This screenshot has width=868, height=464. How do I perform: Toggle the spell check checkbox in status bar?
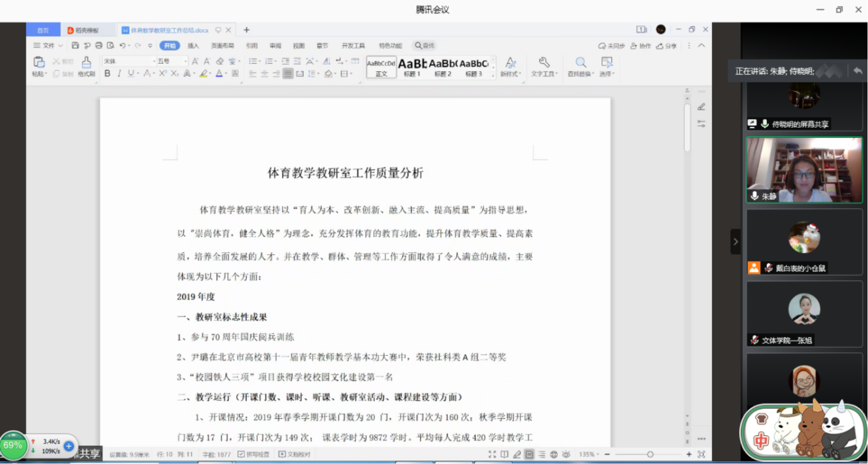click(x=241, y=454)
